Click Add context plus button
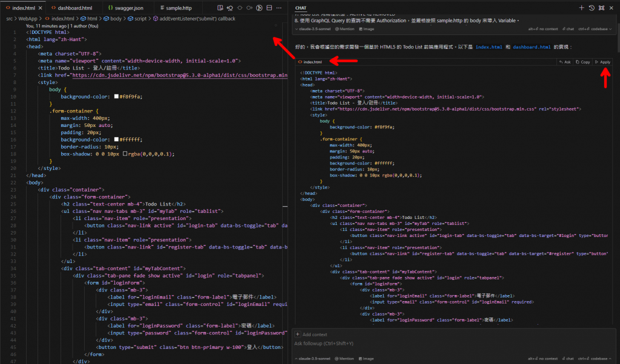The image size is (620, 364). [x=298, y=334]
